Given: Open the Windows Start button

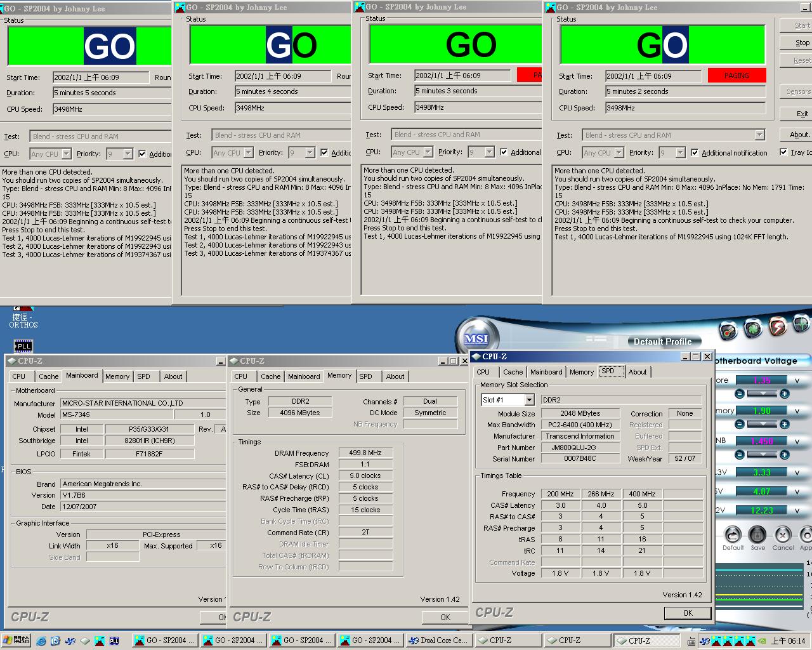Looking at the screenshot, I should pos(16,640).
